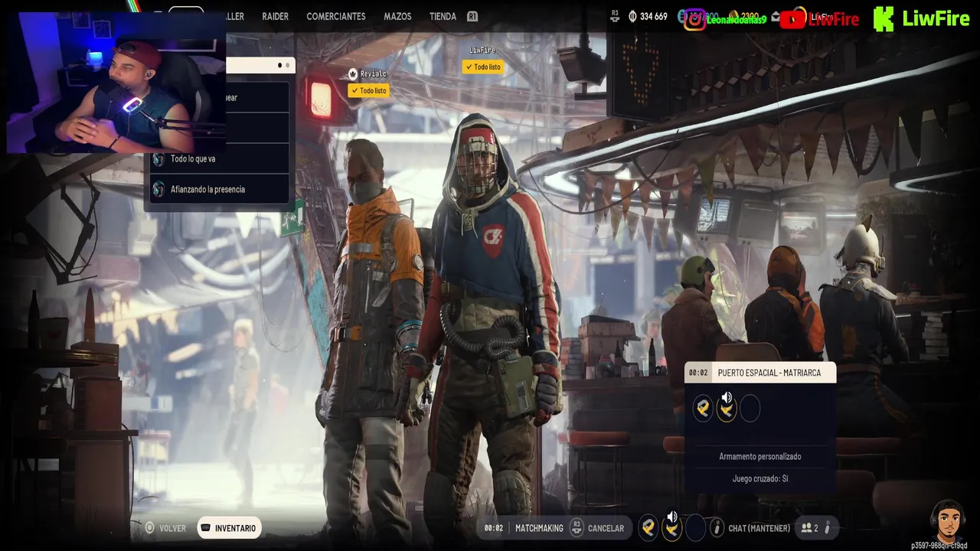
Task: Click the YouTube logo in the overlay
Action: pos(793,19)
